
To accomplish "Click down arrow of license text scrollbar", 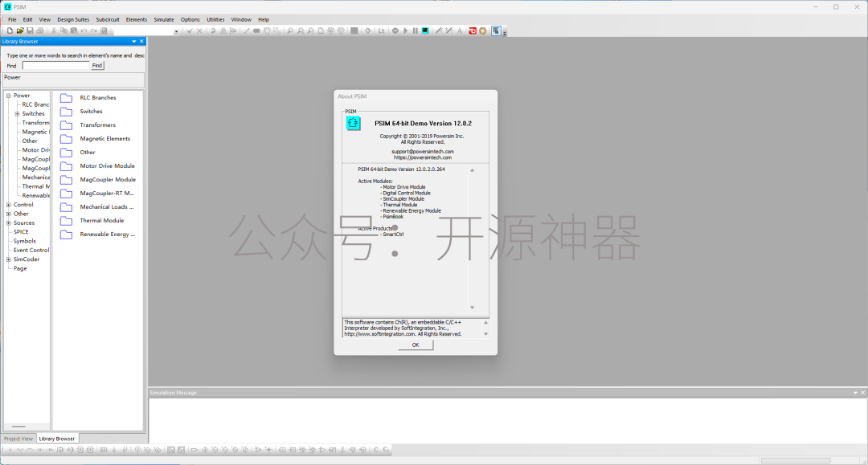I will [x=486, y=334].
